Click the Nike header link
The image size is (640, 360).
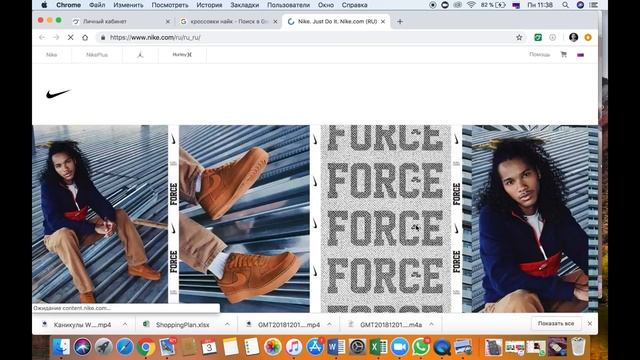coord(51,54)
